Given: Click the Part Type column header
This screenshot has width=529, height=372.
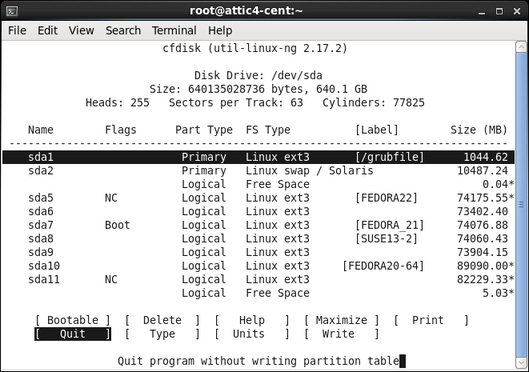Looking at the screenshot, I should click(x=204, y=130).
